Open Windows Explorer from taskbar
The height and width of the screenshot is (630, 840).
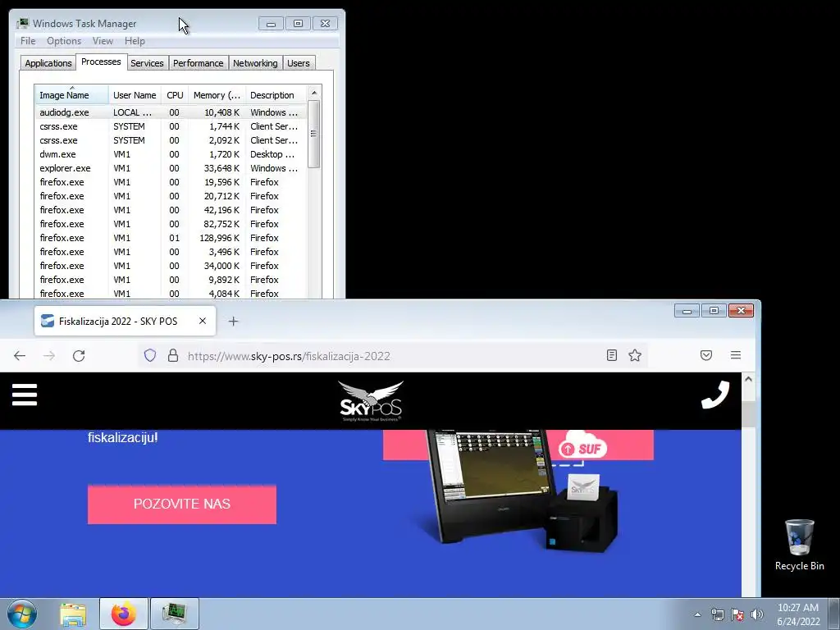[73, 614]
